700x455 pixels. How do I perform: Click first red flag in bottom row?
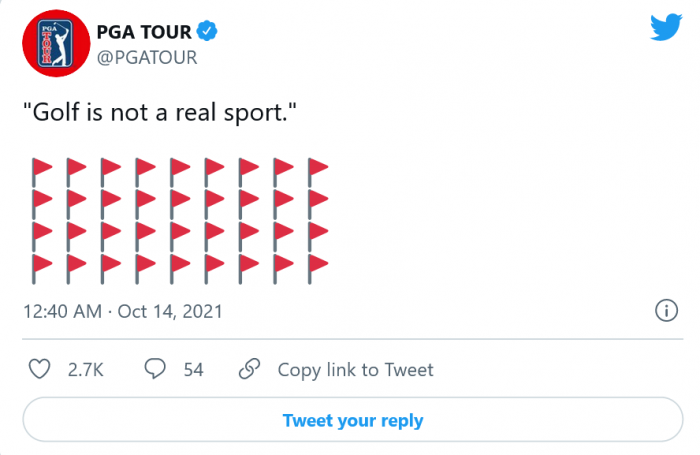pos(41,266)
